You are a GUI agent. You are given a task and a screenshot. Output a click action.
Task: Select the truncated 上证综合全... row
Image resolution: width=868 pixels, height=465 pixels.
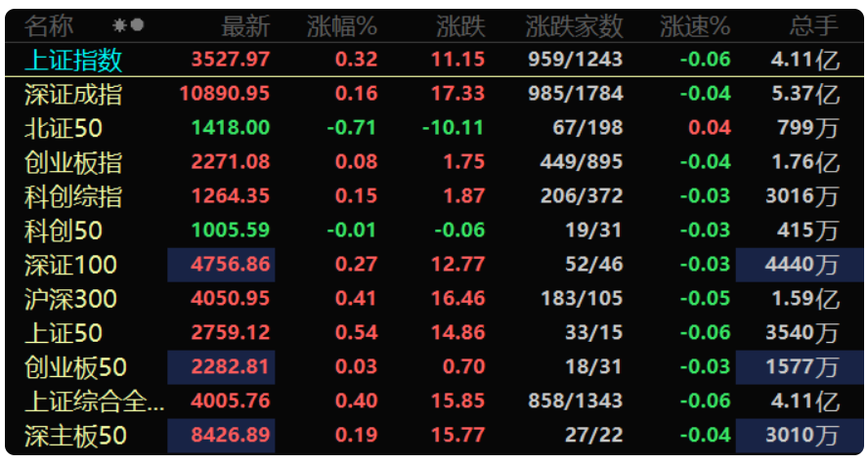434,402
